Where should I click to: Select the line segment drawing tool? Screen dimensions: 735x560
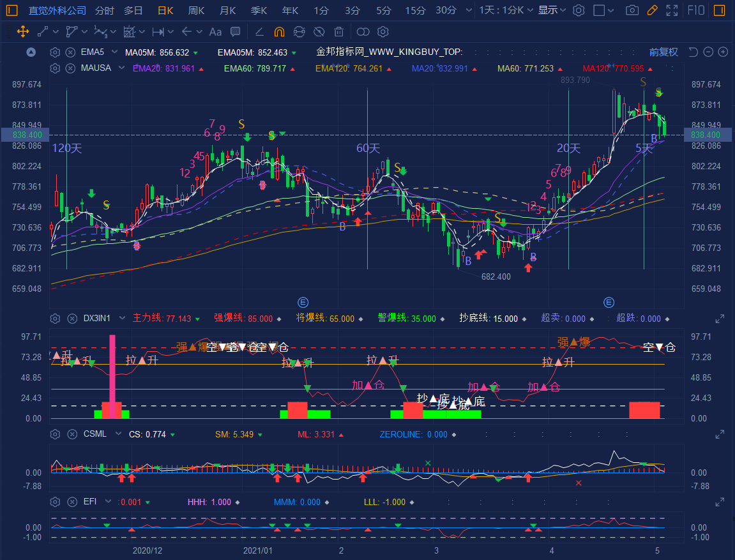pos(43,32)
